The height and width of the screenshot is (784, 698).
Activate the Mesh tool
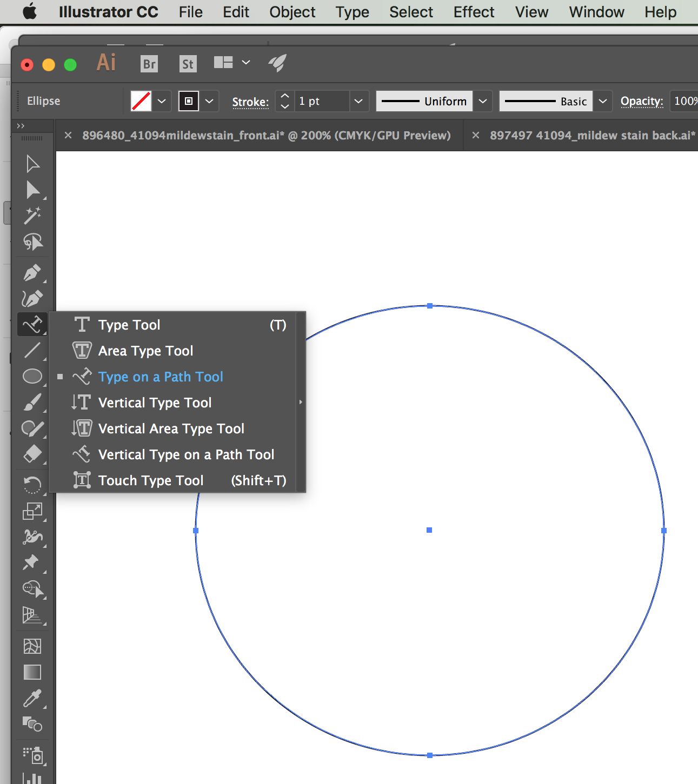click(32, 646)
